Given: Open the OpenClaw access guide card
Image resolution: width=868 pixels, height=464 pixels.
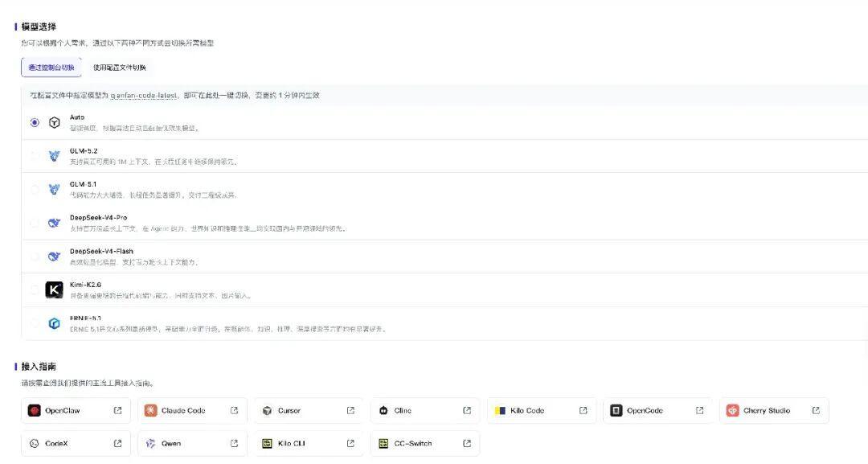Looking at the screenshot, I should pyautogui.click(x=76, y=410).
